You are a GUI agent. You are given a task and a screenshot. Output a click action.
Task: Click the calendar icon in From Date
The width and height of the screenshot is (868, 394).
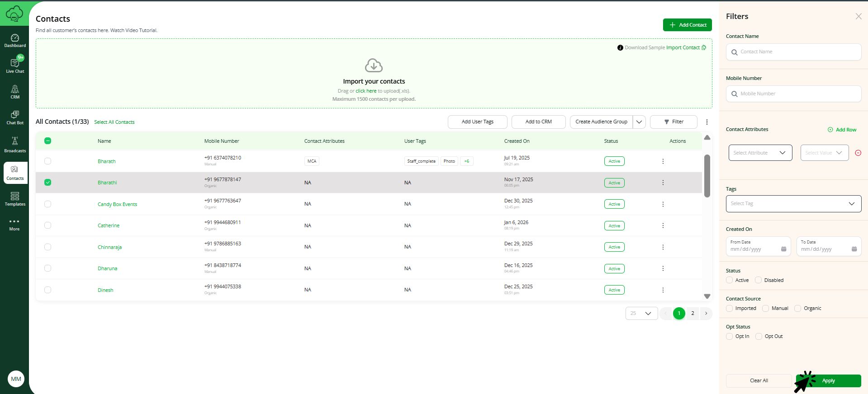coord(783,249)
